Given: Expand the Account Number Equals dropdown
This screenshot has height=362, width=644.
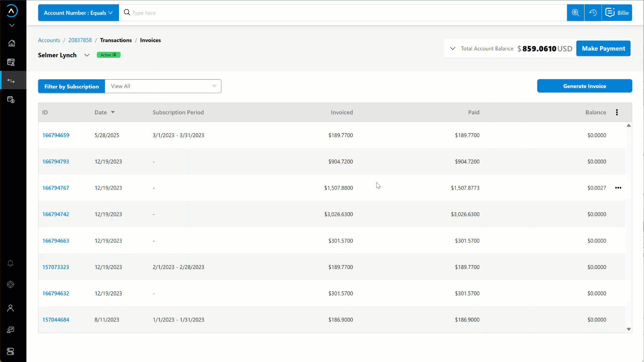Looking at the screenshot, I should tap(78, 13).
